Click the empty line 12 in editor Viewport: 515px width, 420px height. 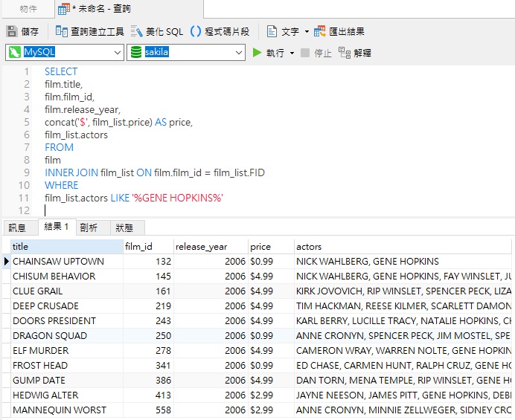coord(149,210)
